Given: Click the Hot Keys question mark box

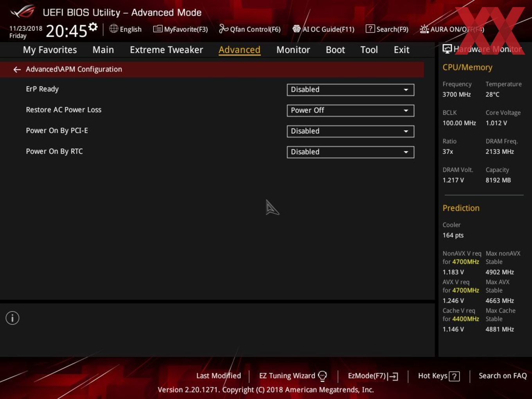Looking at the screenshot, I should click(454, 376).
